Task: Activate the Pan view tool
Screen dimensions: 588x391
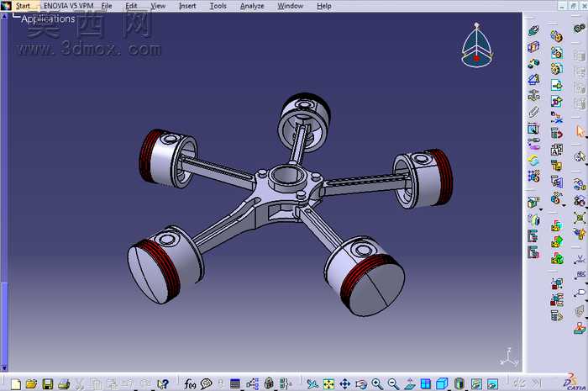Action: [x=344, y=383]
